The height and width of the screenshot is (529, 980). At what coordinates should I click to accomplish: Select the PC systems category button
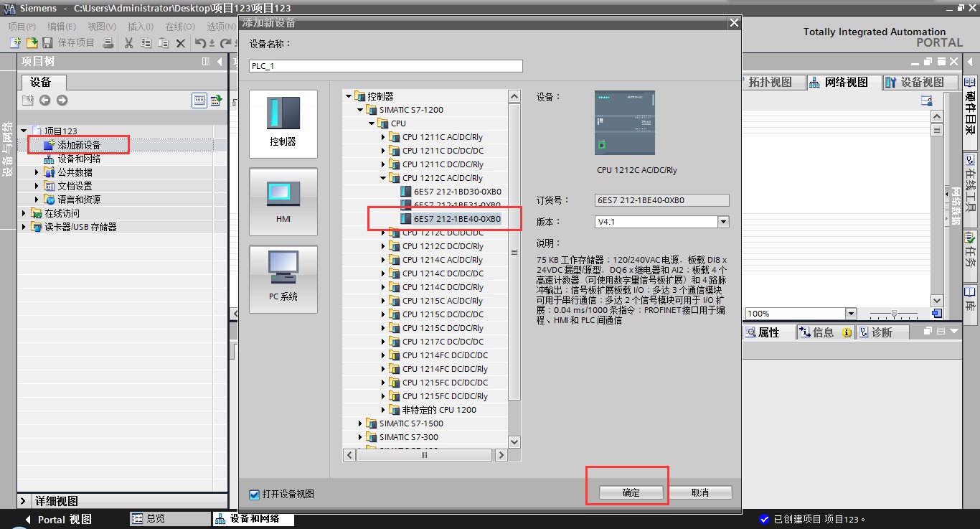click(x=283, y=279)
